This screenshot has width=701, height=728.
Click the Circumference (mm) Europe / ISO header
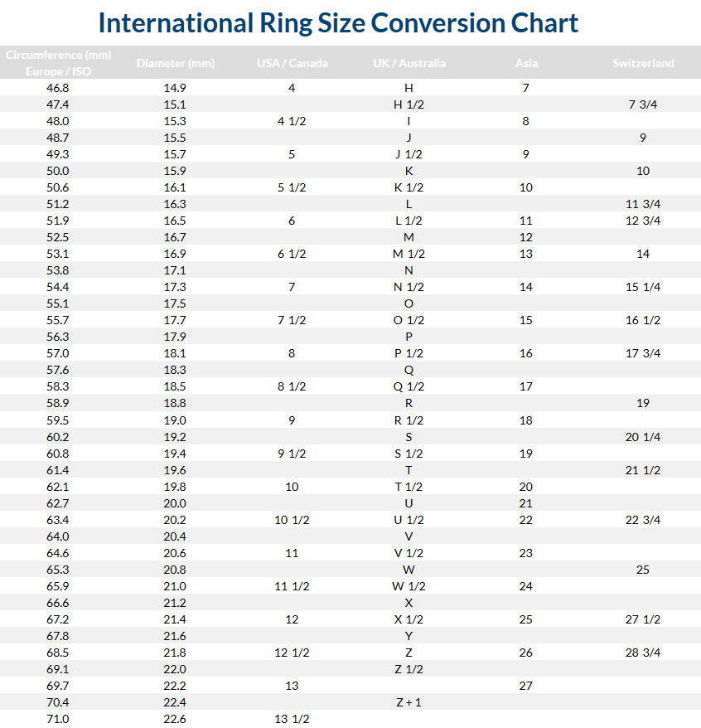(x=58, y=63)
